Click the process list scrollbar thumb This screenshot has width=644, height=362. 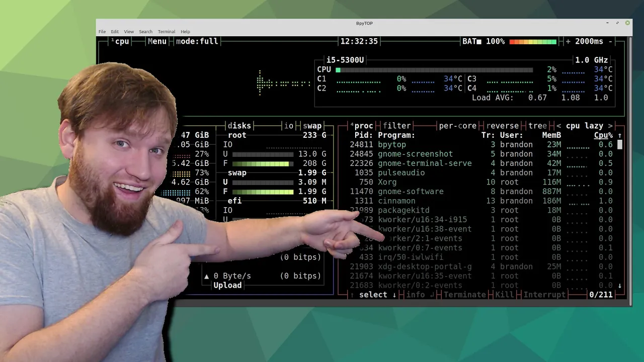coord(620,145)
